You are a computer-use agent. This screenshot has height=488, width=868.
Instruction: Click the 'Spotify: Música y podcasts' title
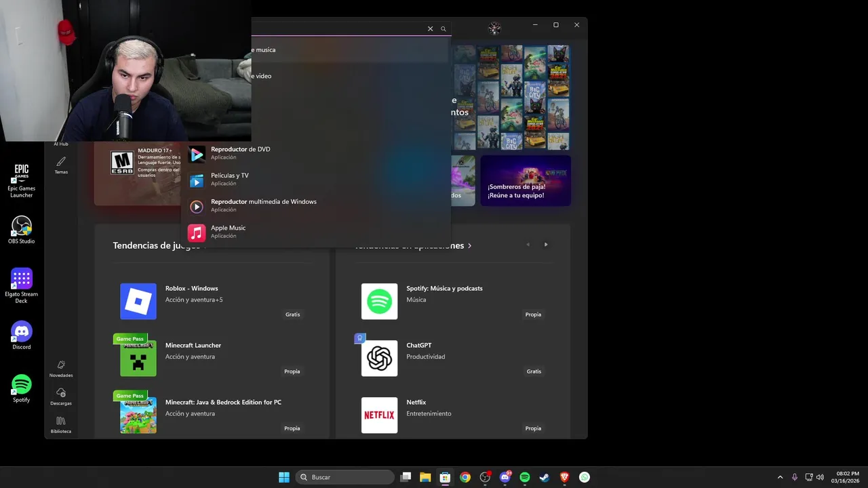(x=444, y=288)
